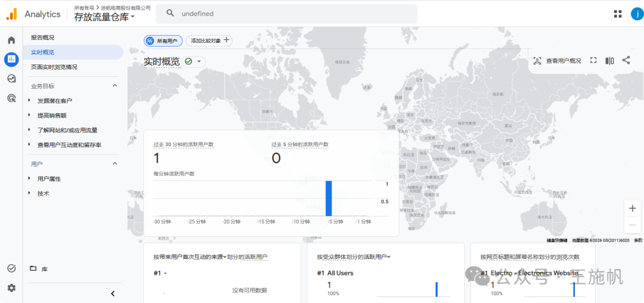Click the fullscreen icon

[x=593, y=60]
